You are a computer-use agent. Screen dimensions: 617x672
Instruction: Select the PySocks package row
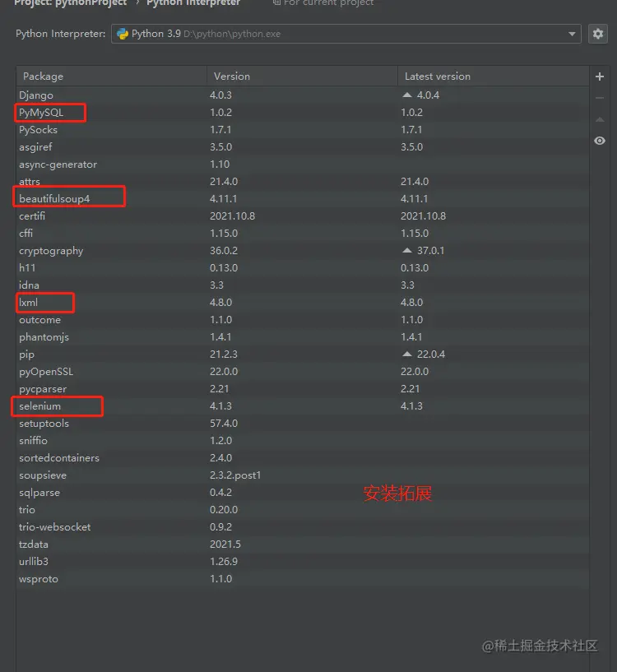click(x=302, y=129)
